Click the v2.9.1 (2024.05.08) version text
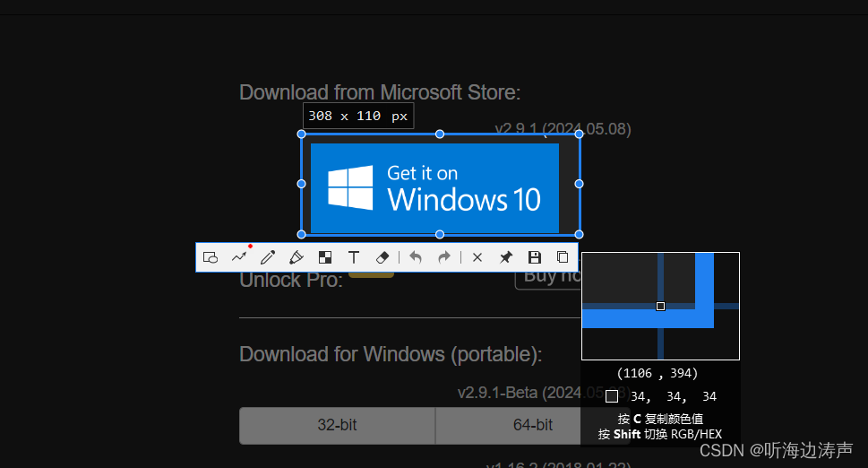Viewport: 868px width, 468px height. click(x=563, y=130)
